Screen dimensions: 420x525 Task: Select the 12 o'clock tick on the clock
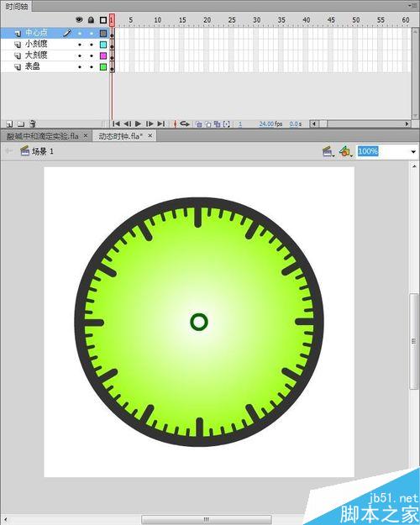[x=198, y=217]
